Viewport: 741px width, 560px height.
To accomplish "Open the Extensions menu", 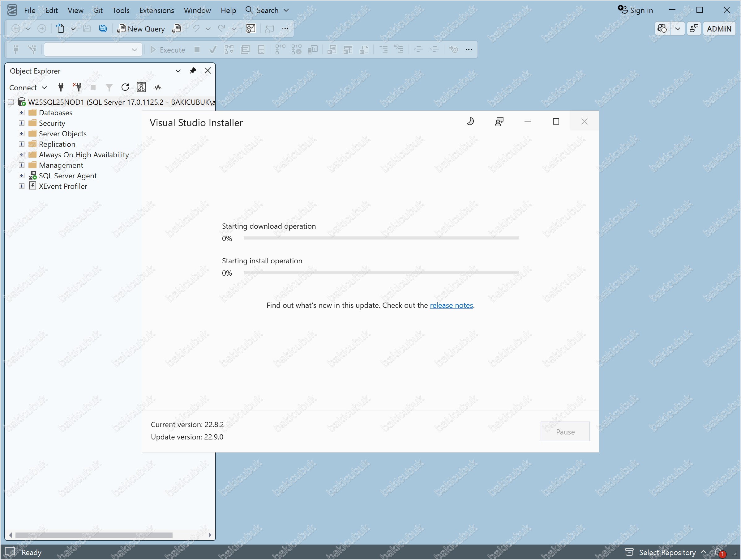I will [x=157, y=11].
